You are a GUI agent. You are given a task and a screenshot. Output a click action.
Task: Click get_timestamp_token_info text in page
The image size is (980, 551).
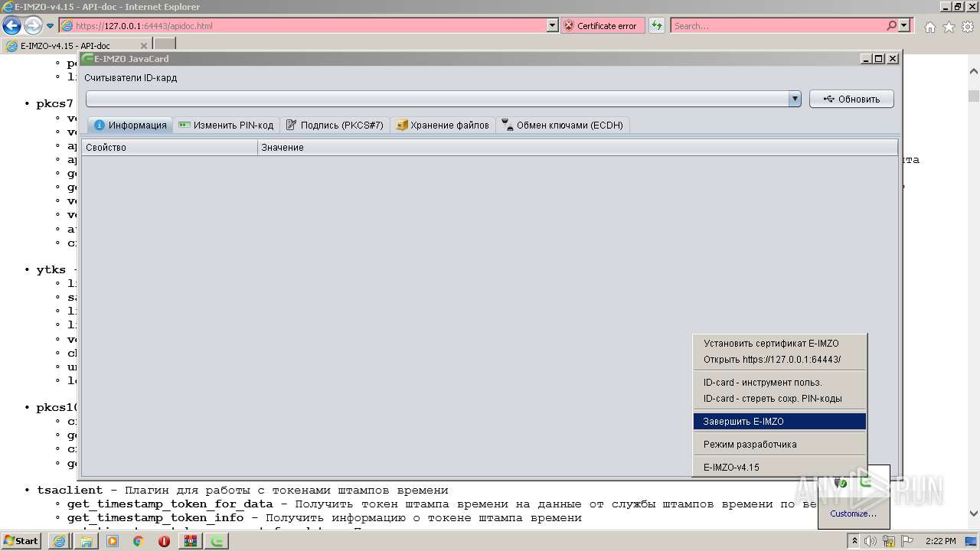(155, 518)
